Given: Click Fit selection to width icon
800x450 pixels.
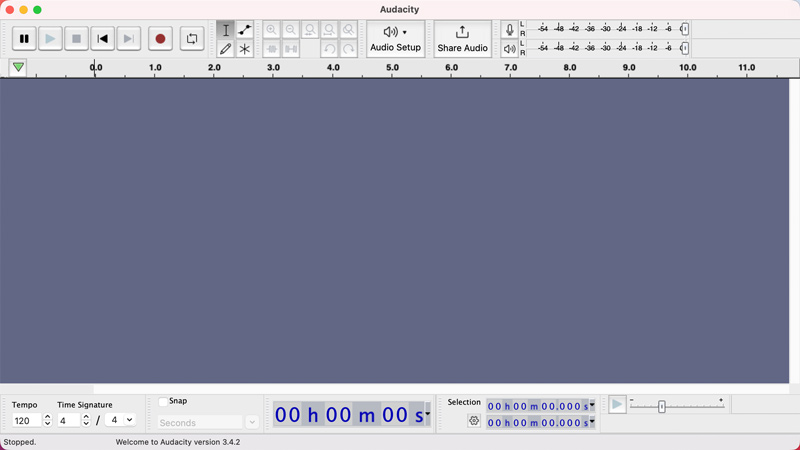Looking at the screenshot, I should 310,30.
